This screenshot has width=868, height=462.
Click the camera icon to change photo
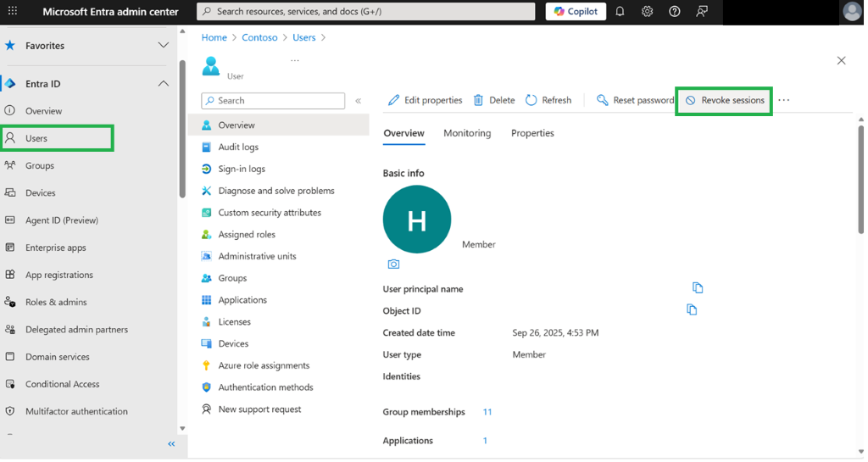coord(393,264)
